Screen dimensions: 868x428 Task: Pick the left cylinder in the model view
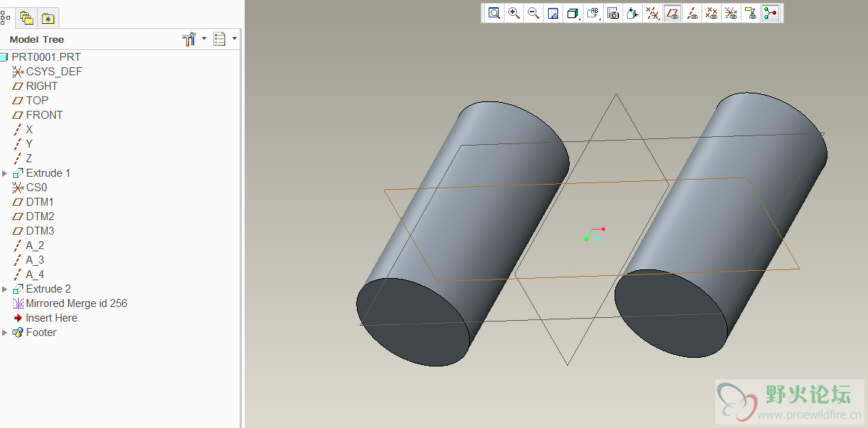(x=462, y=232)
